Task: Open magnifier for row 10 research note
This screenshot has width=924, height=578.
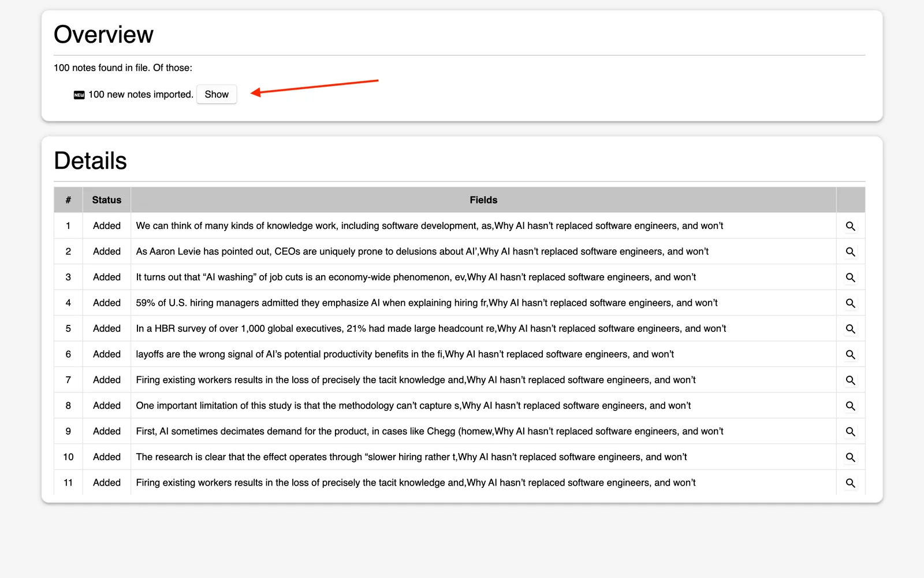Action: pyautogui.click(x=850, y=457)
